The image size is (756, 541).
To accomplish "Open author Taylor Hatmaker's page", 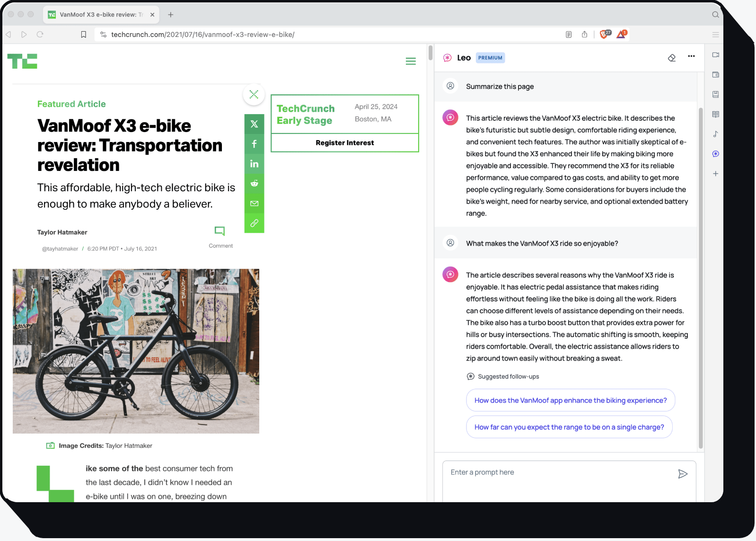I will pos(62,232).
